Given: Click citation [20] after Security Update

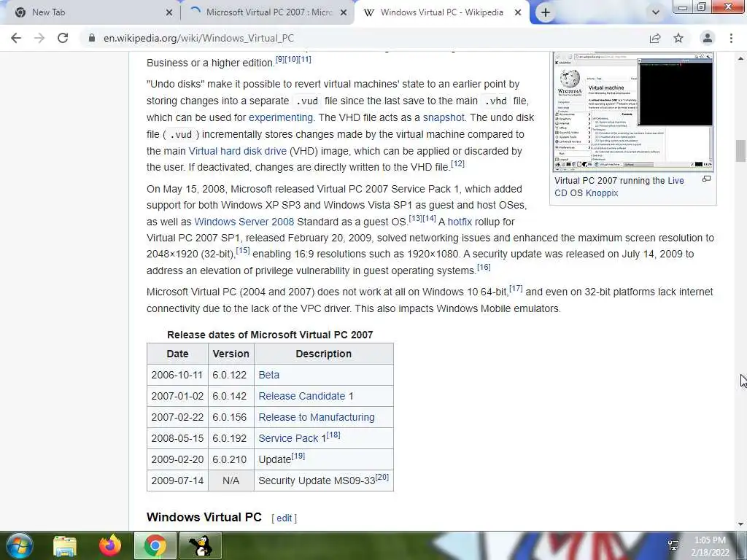Looking at the screenshot, I should point(382,477).
